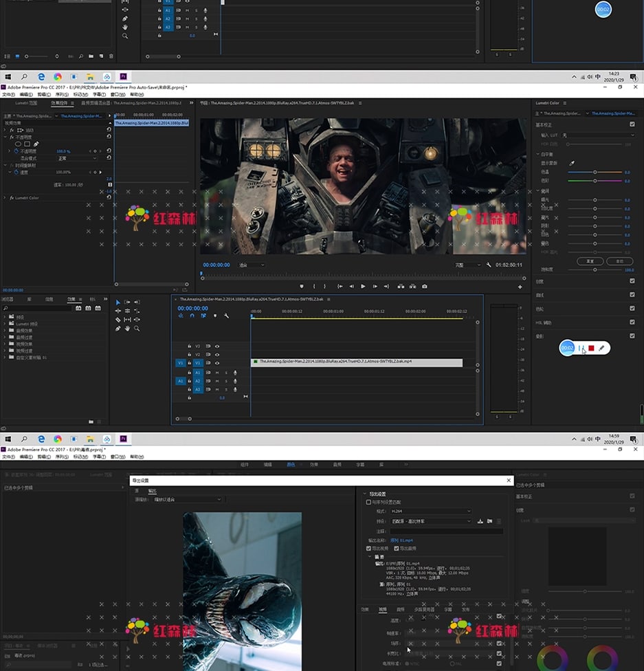
Task: Open source scaling dropdown in Export Settings dialog
Action: 188,499
